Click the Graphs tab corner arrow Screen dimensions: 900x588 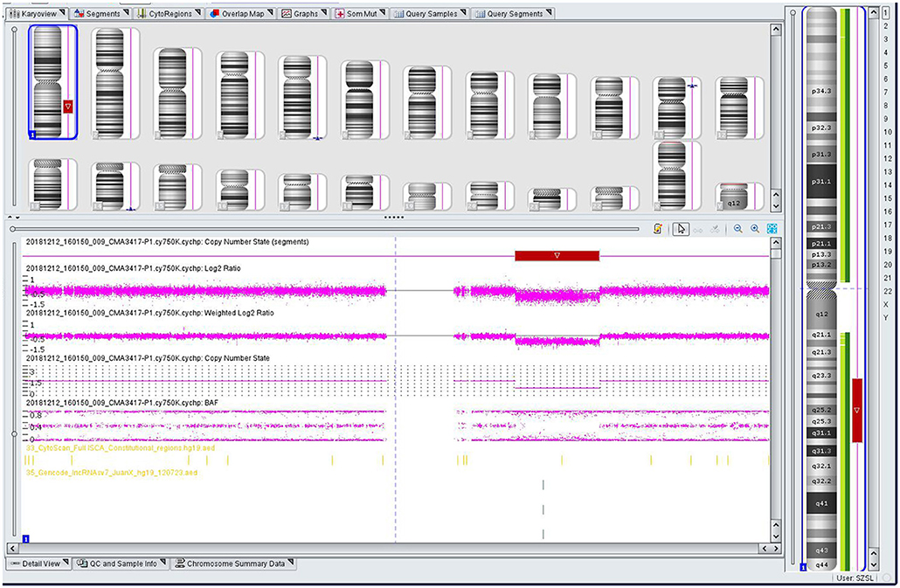pos(323,12)
